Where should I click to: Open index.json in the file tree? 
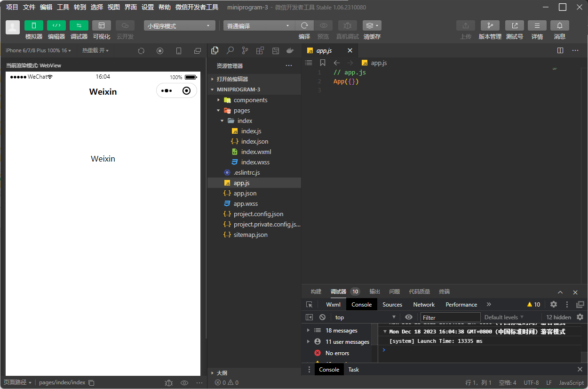pos(254,141)
